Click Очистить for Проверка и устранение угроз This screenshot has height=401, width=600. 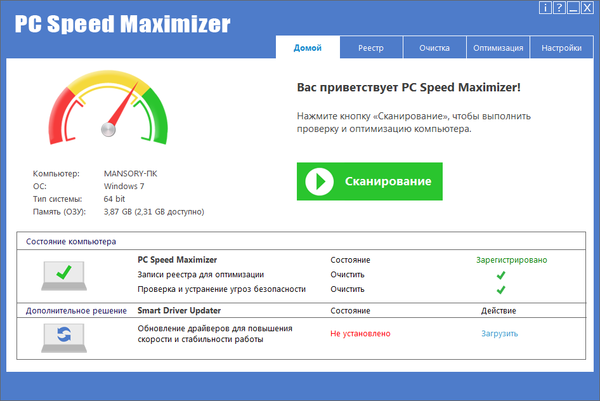point(347,289)
